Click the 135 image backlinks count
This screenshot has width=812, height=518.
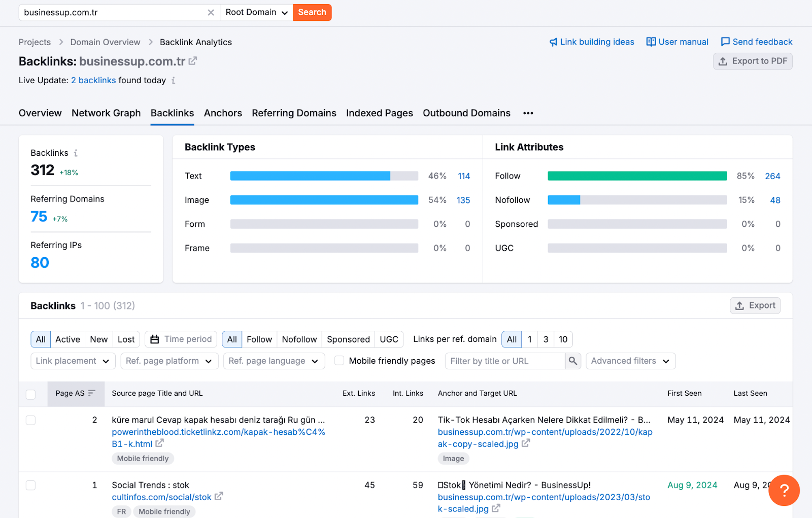tap(463, 200)
